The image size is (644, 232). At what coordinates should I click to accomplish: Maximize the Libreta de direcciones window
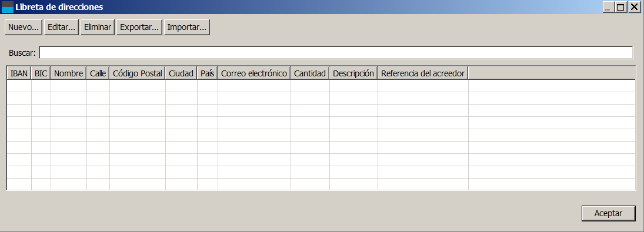(x=621, y=7)
